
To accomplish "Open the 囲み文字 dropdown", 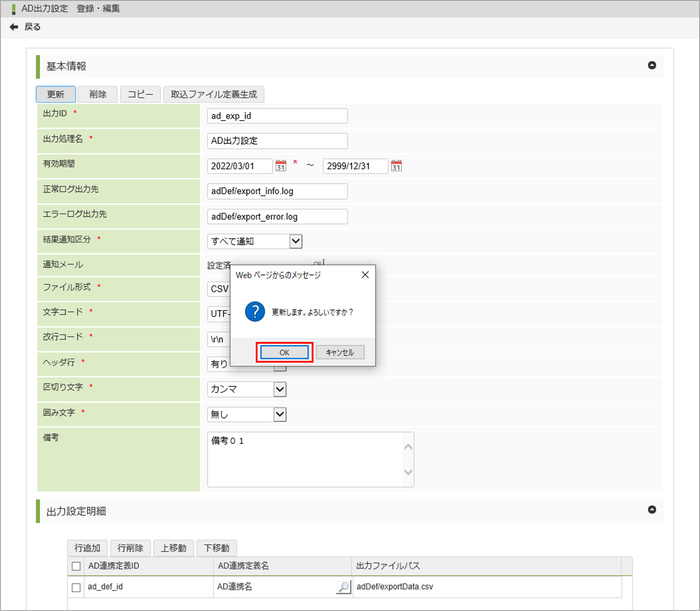I will point(280,415).
